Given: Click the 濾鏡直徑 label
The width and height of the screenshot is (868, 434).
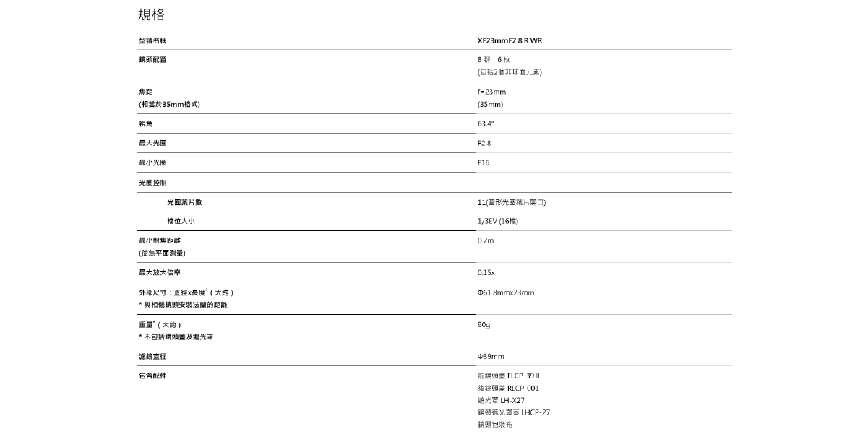Looking at the screenshot, I should coord(152,357).
